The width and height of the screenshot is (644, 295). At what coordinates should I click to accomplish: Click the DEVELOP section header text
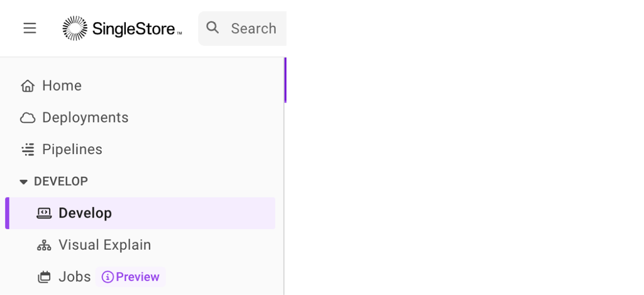[61, 181]
